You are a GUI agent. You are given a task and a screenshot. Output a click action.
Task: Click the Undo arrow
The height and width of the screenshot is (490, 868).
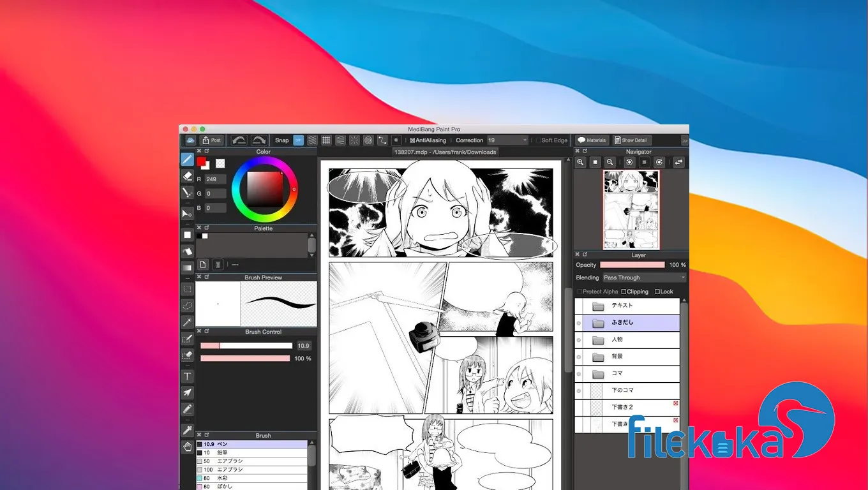click(x=239, y=140)
